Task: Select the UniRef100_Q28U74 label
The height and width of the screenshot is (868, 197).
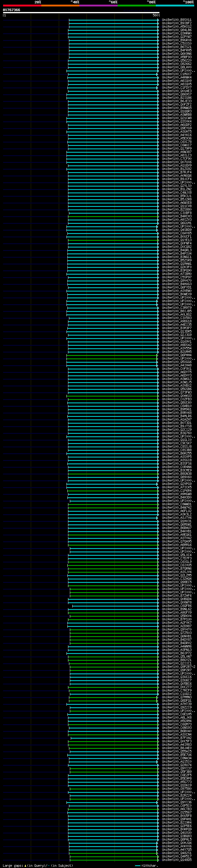Action: click(x=177, y=765)
